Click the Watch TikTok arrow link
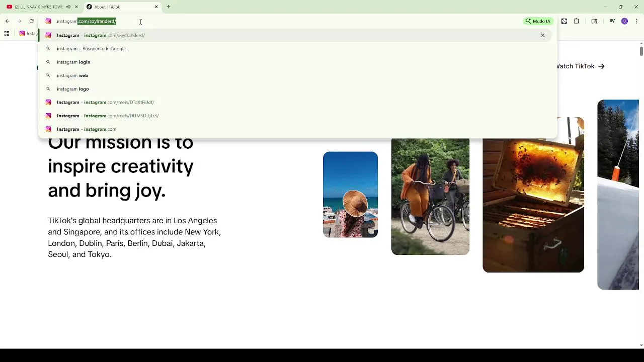The image size is (644, 362). coord(581,66)
